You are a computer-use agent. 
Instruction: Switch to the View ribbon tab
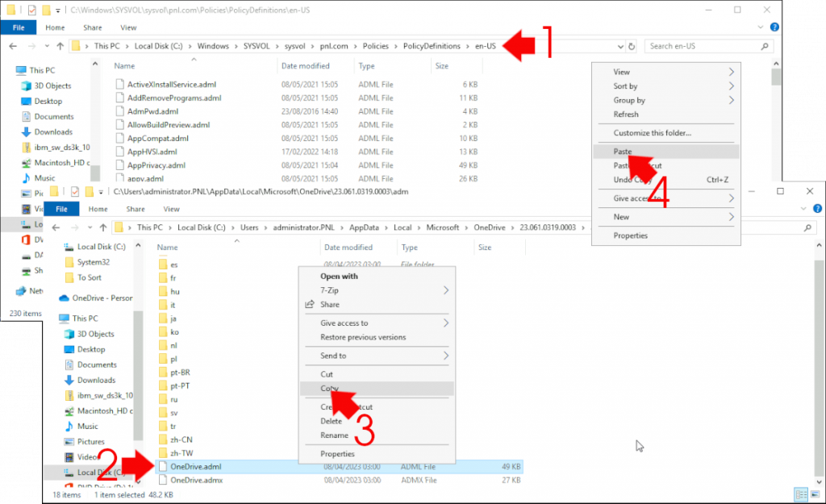127,27
